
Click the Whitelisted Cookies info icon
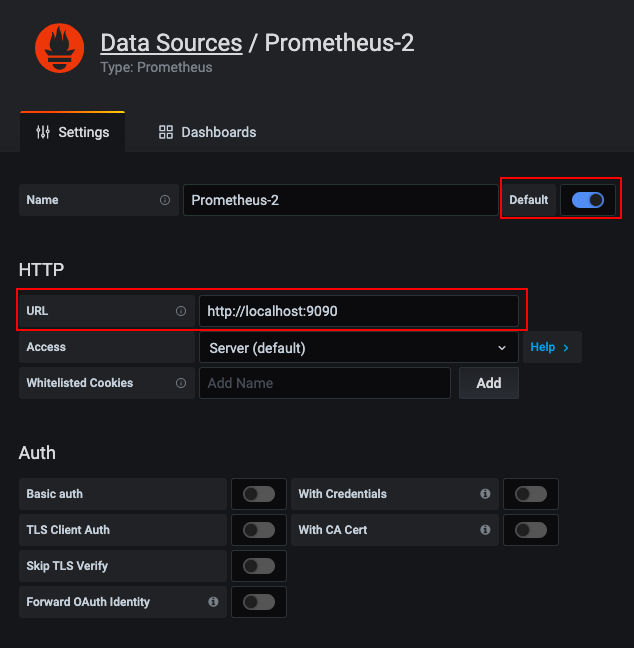point(181,383)
